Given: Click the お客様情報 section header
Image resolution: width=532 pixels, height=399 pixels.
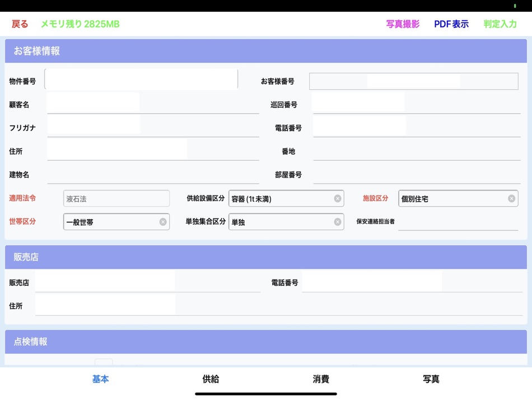Looking at the screenshot, I should coord(265,51).
